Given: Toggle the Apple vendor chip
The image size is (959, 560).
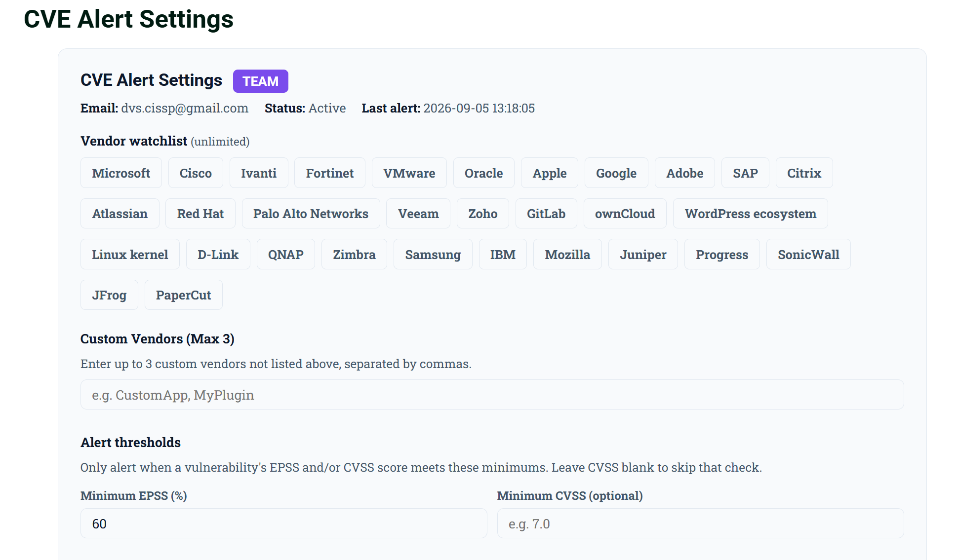Looking at the screenshot, I should pyautogui.click(x=550, y=173).
